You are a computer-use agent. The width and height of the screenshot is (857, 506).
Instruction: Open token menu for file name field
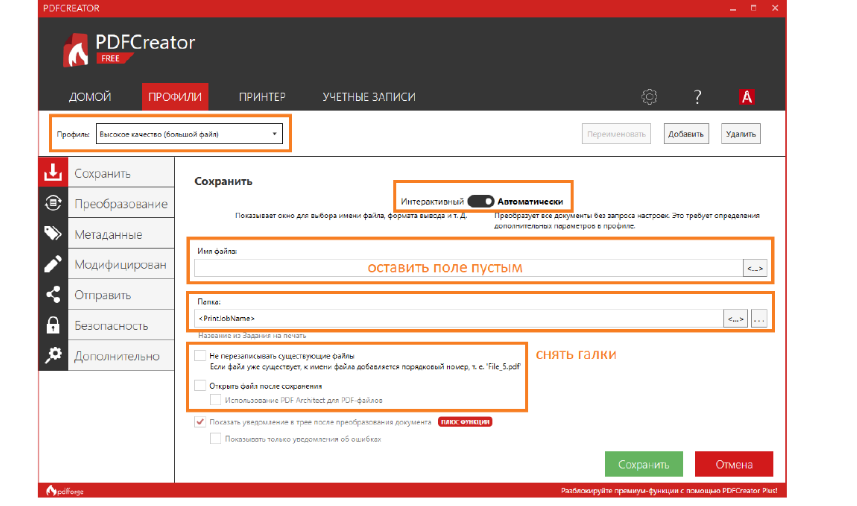click(755, 268)
